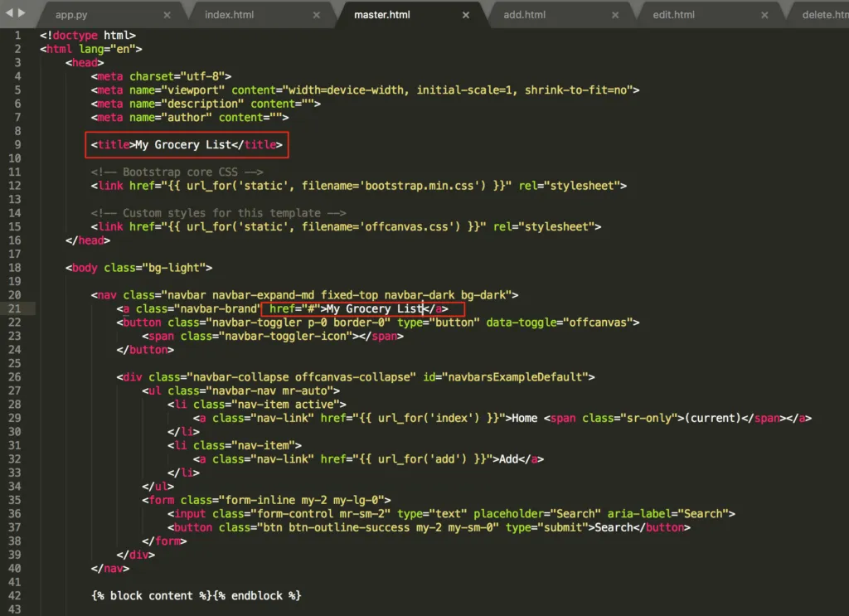
Task: Click the '{% block content %}' template tag
Action: tap(152, 595)
